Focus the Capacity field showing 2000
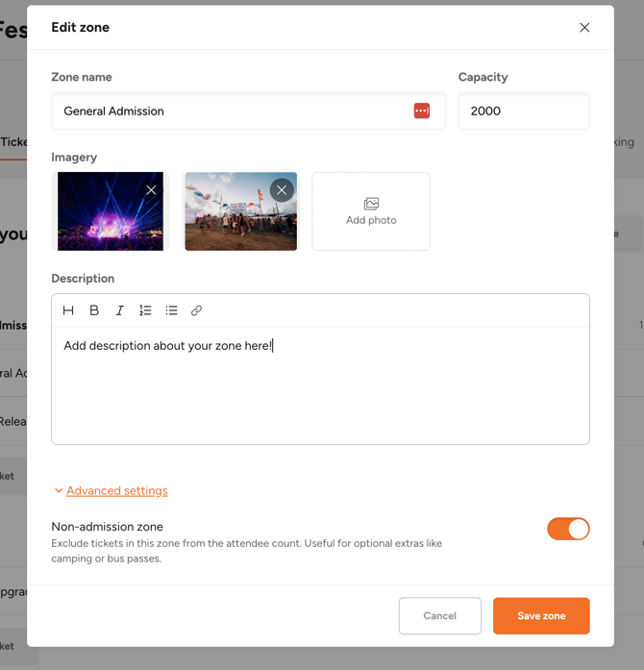Screen dimensions: 644x670 524,112
